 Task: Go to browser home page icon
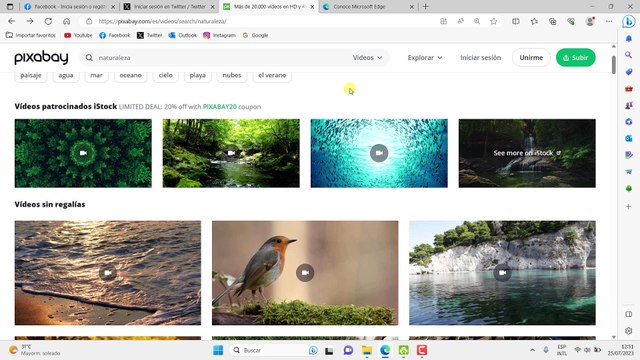click(x=67, y=21)
